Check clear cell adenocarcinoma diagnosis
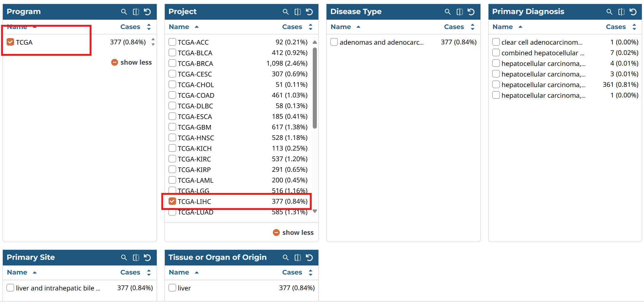Screen dimensions: 644x302 [x=496, y=42]
